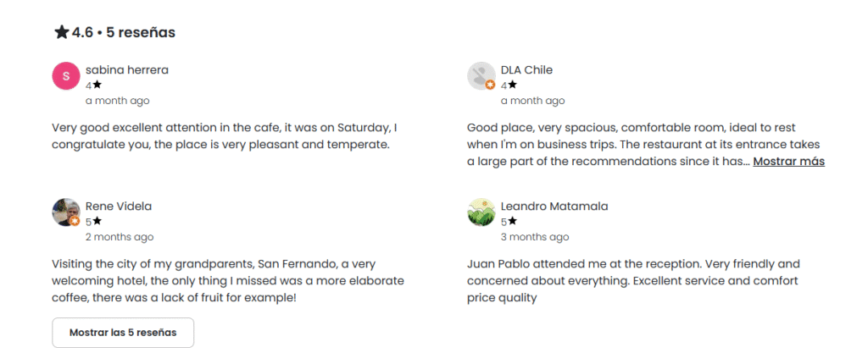
Task: Click sabina herrera's review text
Action: pyautogui.click(x=224, y=135)
